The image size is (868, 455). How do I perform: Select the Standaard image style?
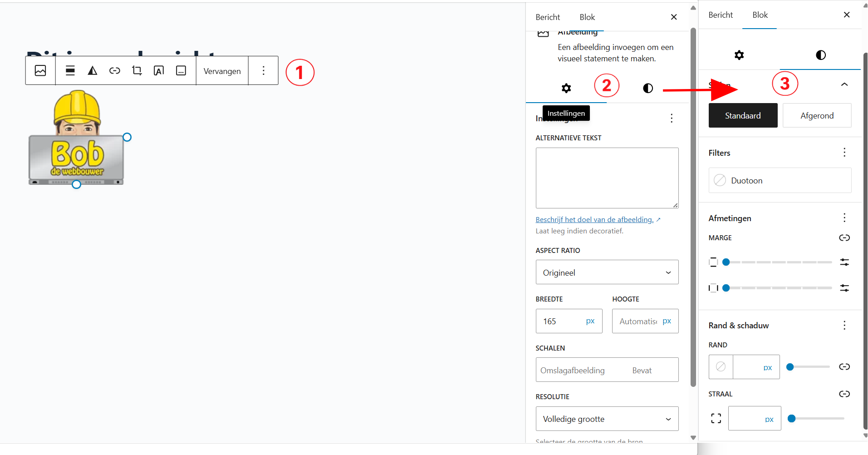click(743, 116)
